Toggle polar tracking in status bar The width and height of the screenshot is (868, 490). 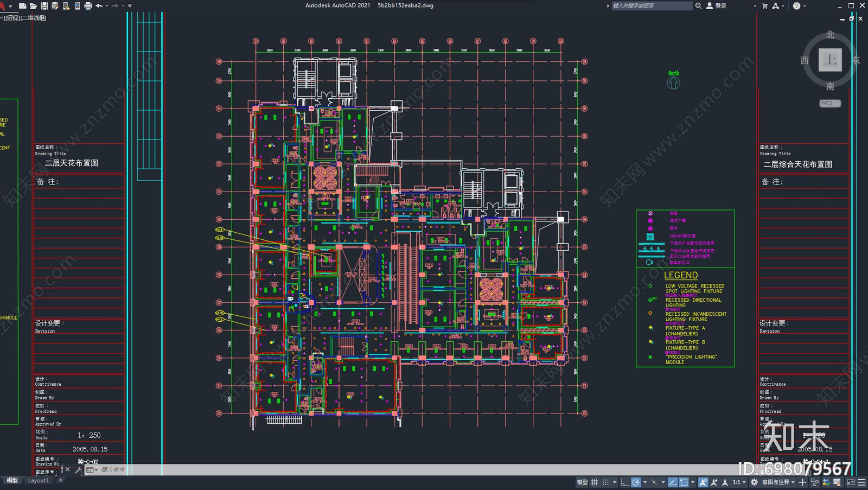tap(636, 482)
